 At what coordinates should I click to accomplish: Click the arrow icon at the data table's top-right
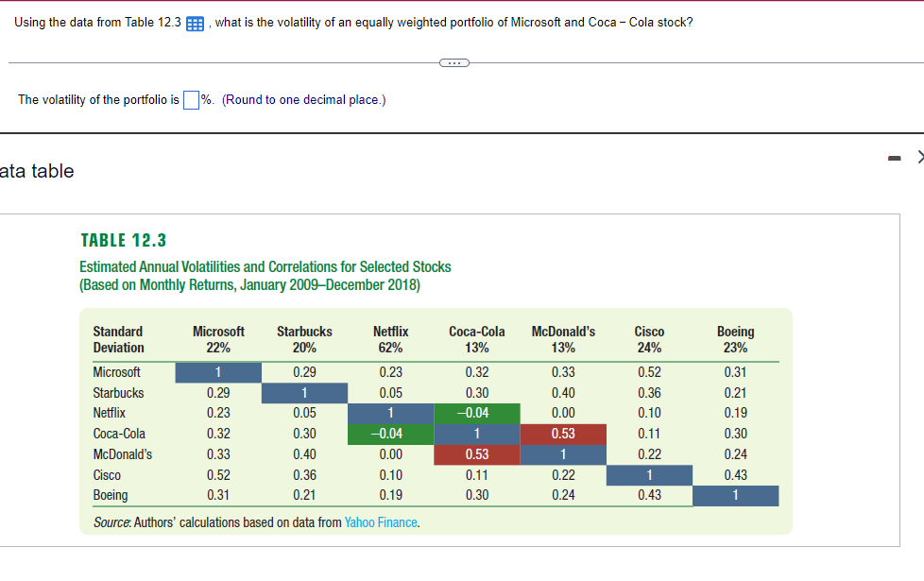pos(919,158)
